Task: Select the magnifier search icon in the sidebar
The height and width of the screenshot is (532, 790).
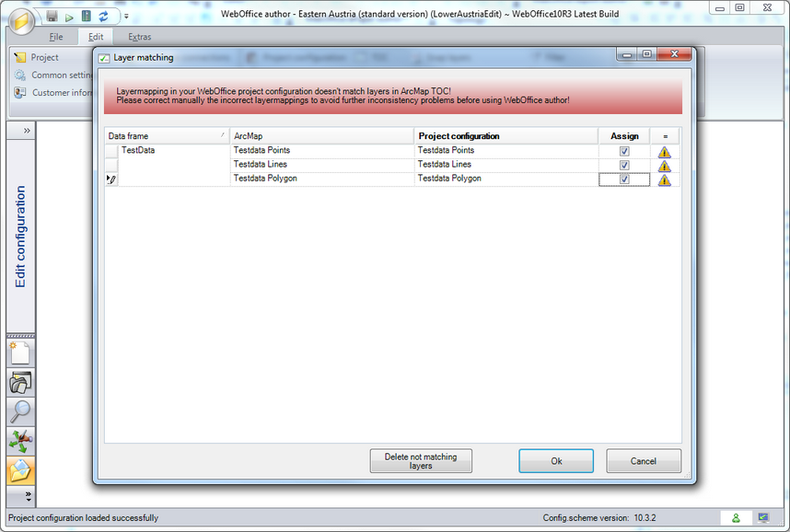Action: tap(19, 412)
